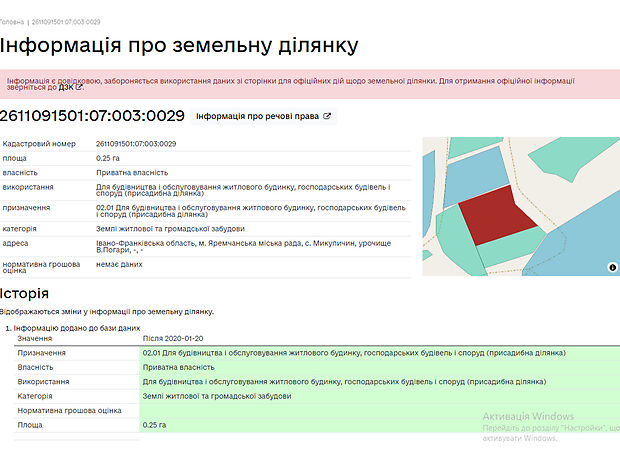The width and height of the screenshot is (620, 460).
Task: Click the немає даних value
Action: 119,264
